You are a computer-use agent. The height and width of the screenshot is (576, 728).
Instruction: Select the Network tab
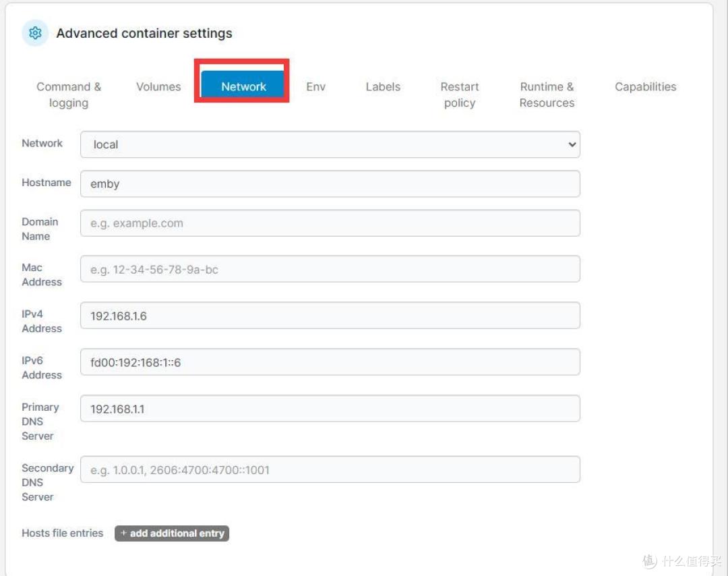tap(243, 87)
